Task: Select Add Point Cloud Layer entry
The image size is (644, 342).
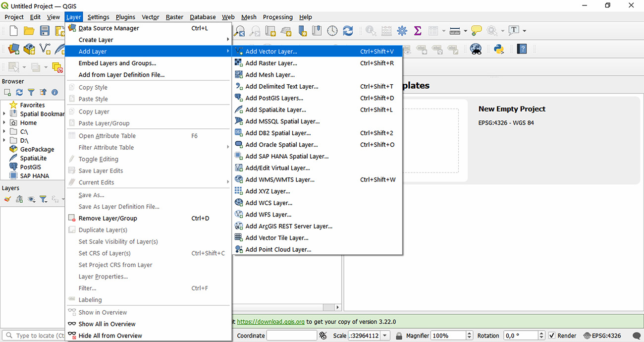Action: tap(317, 249)
